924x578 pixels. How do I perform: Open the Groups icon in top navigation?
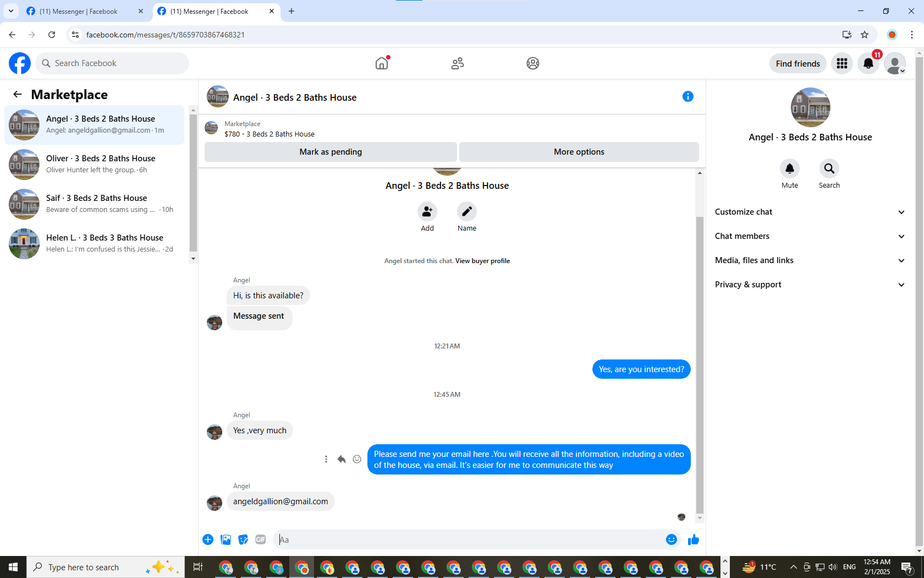[533, 63]
